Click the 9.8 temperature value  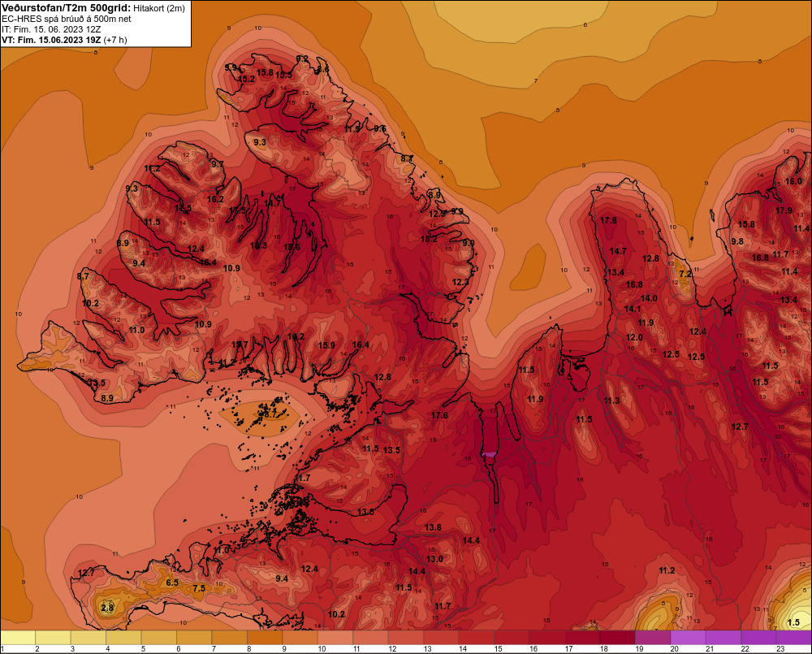737,241
